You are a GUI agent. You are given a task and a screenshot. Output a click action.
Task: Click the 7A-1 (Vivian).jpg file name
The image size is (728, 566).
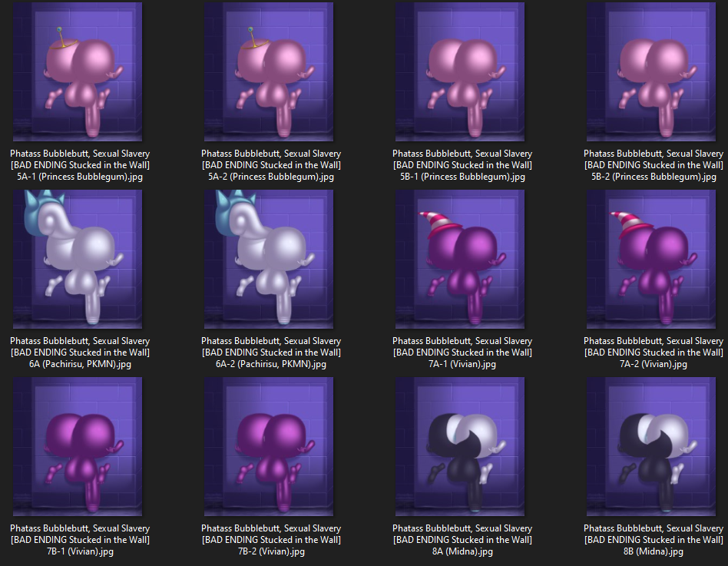[x=462, y=353]
